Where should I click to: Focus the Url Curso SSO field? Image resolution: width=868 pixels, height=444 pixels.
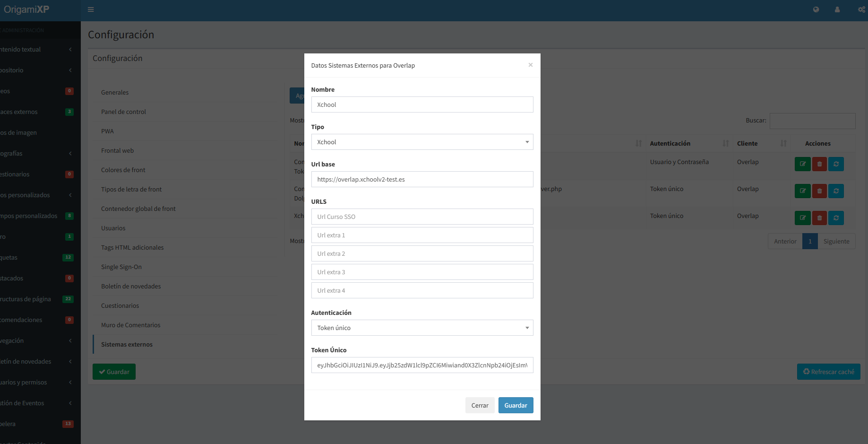422,217
